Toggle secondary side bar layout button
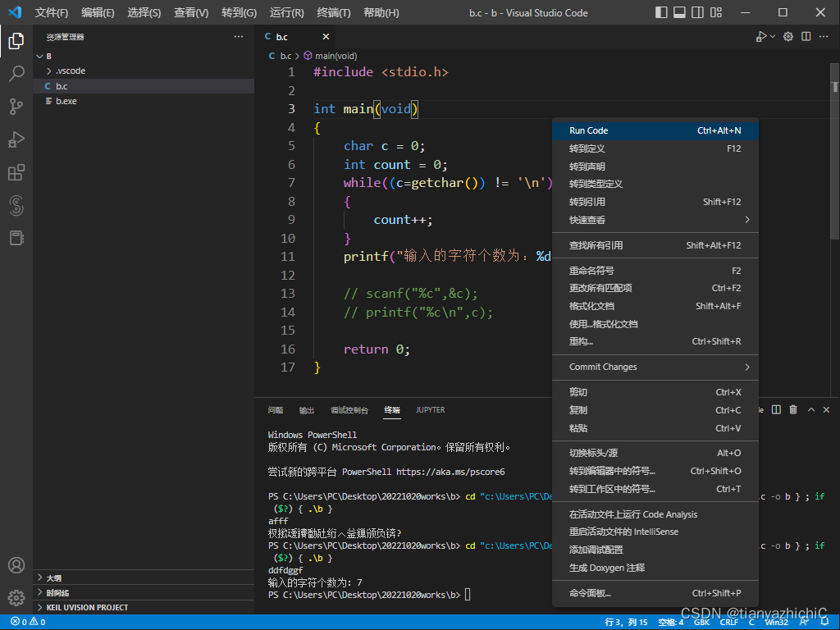Screen dimensions: 840x630 pyautogui.click(x=697, y=12)
